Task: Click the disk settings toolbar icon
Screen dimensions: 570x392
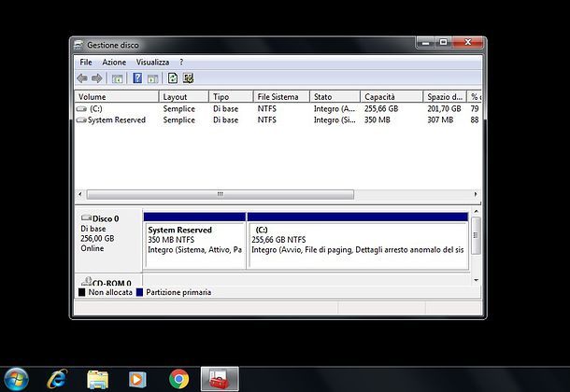Action: [188, 78]
